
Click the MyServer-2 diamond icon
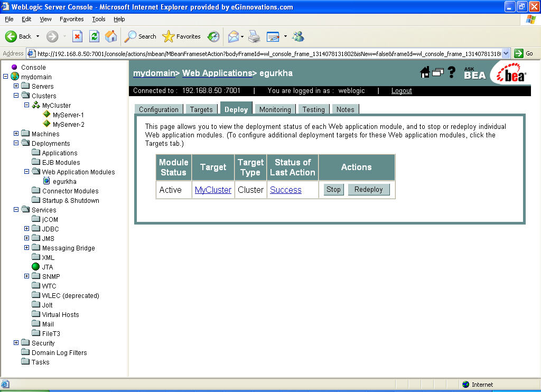click(x=46, y=124)
